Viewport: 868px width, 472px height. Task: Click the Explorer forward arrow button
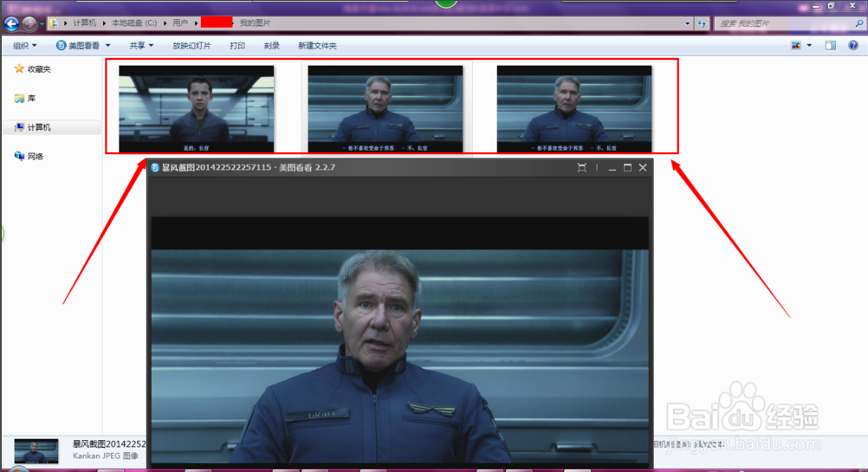[x=29, y=23]
